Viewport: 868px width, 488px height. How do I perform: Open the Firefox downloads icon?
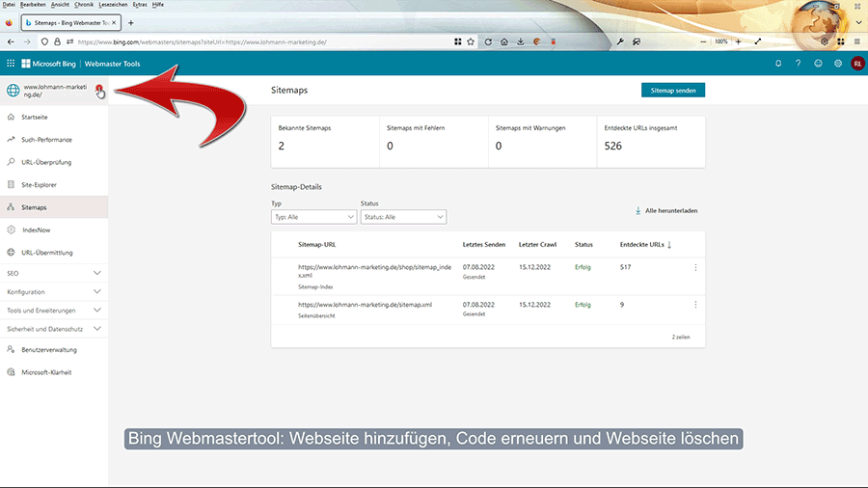coord(521,42)
